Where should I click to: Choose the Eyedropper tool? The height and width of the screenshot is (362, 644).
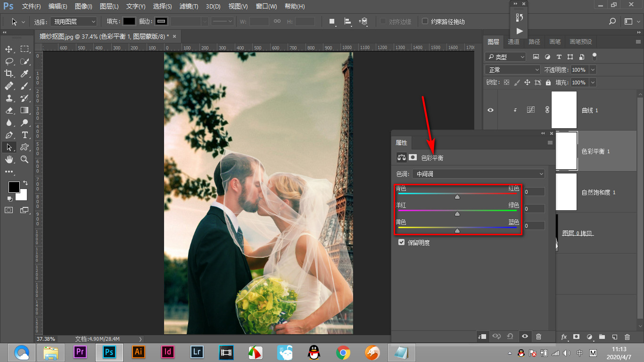[x=25, y=74]
